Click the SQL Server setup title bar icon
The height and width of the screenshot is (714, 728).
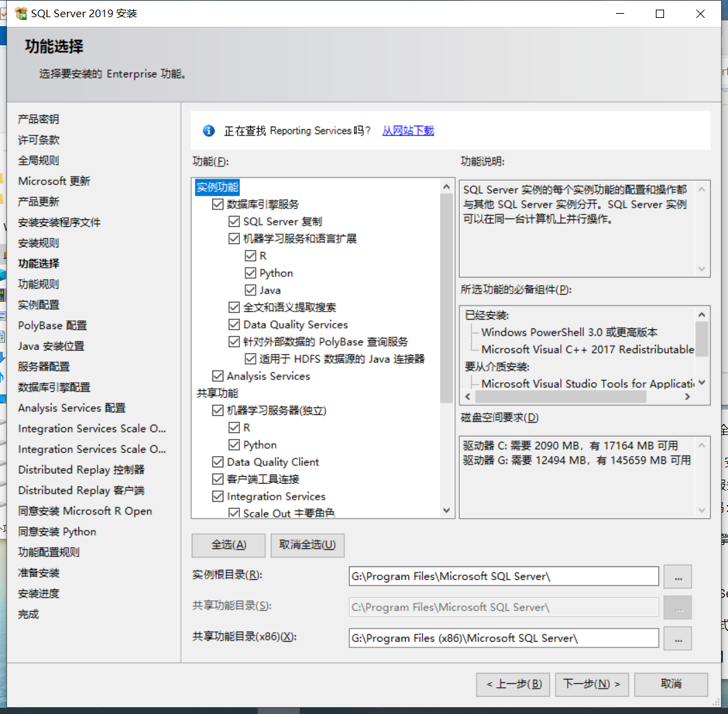21,14
